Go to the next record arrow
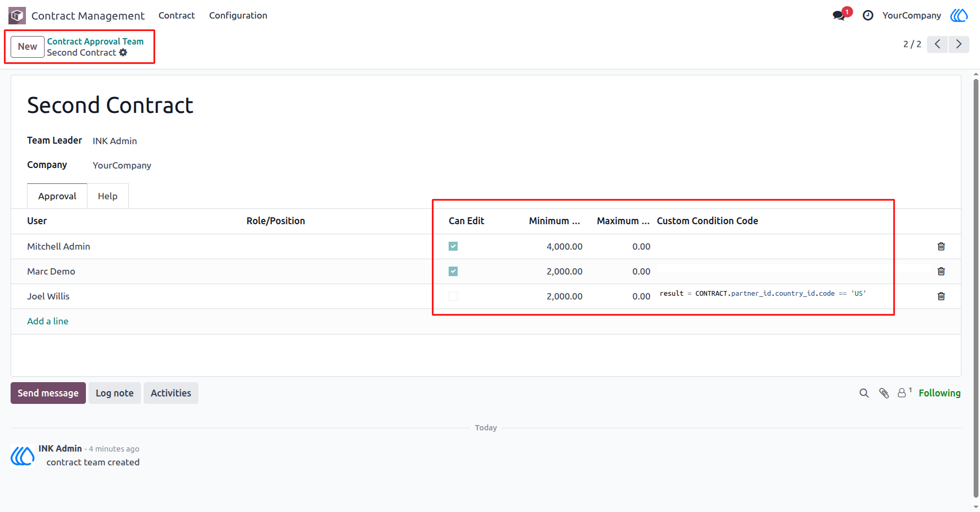The height and width of the screenshot is (512, 980). 959,44
